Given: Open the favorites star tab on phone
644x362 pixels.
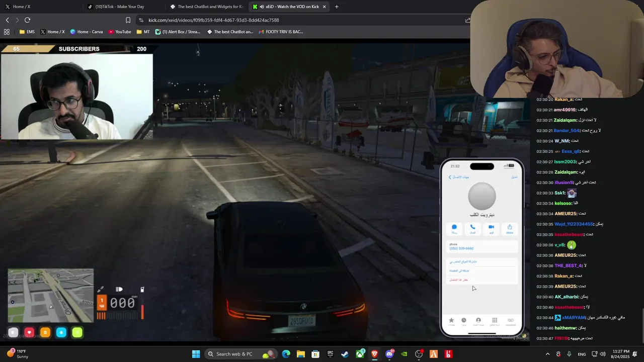Looking at the screenshot, I should click(451, 321).
